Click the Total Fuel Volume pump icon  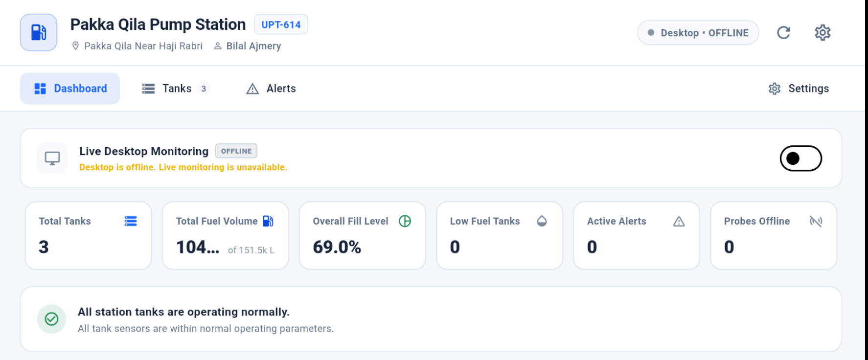point(268,221)
